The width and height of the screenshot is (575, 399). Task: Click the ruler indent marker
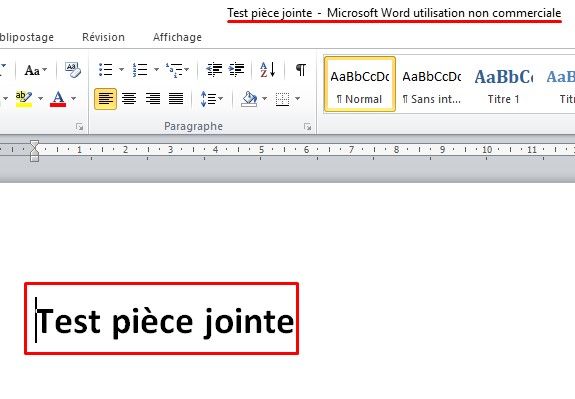[34, 150]
